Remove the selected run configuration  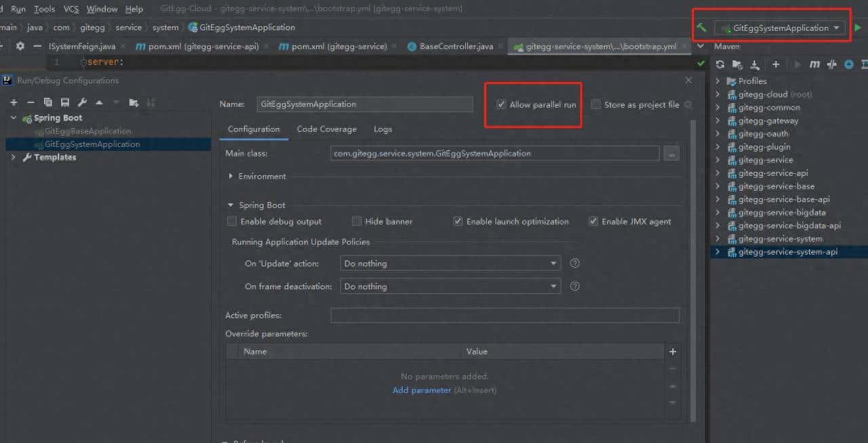pos(31,102)
